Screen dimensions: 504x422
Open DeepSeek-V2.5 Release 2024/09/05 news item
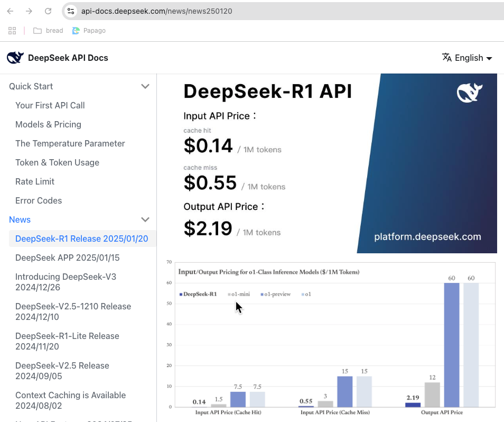pos(62,371)
